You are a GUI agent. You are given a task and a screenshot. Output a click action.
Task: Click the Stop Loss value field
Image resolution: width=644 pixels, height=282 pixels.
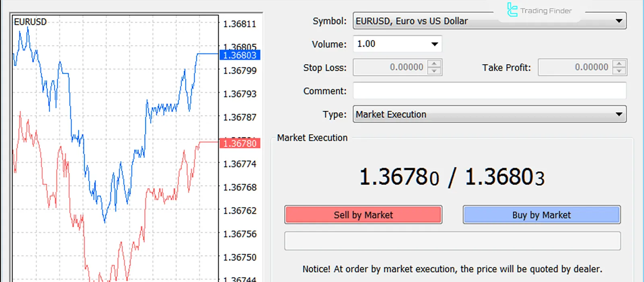click(x=390, y=67)
